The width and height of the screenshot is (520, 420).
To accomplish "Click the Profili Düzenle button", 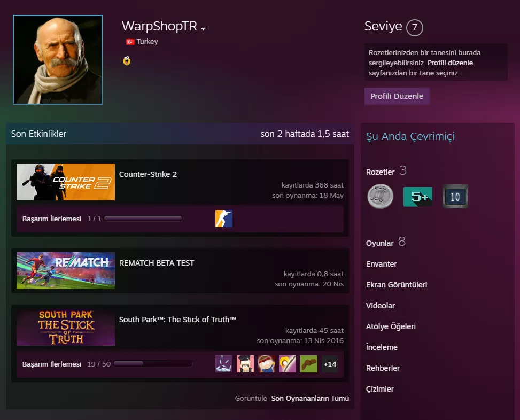I will click(397, 96).
